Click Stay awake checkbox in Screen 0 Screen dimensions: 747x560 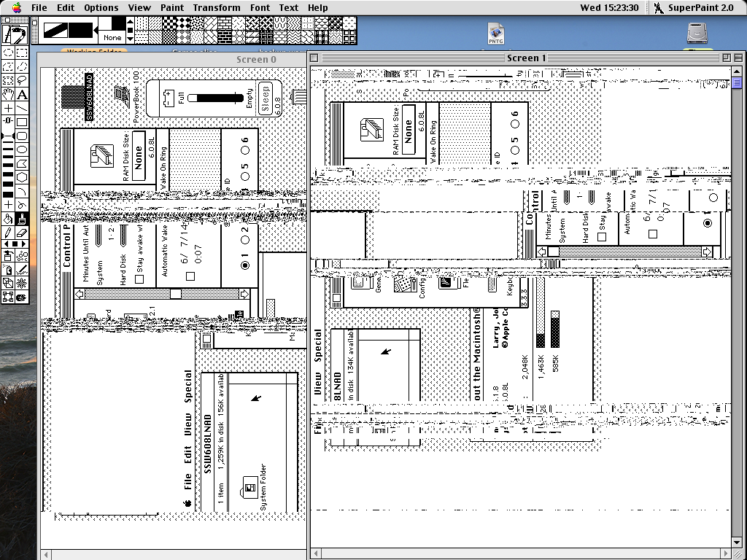(x=139, y=279)
